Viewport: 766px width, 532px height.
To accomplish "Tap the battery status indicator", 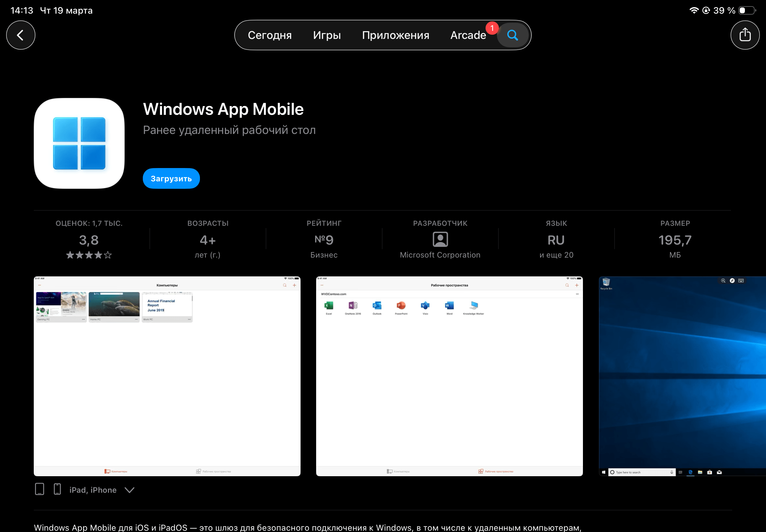I will pyautogui.click(x=746, y=10).
